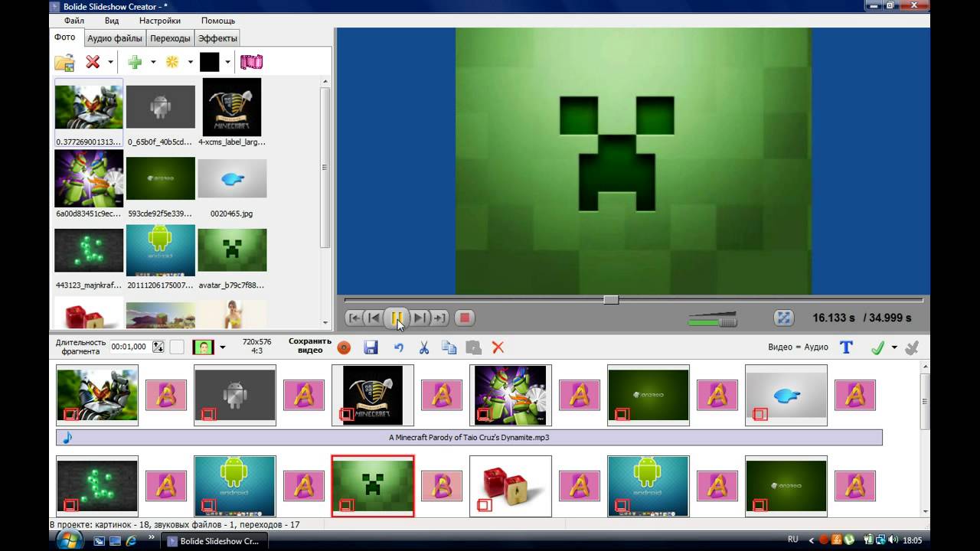This screenshot has height=551, width=980.
Task: Cut fragment with the scissors icon
Action: (x=423, y=347)
